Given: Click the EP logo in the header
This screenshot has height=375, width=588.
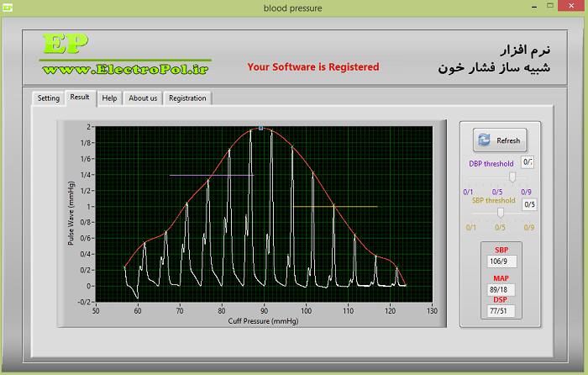Looking at the screenshot, I should (66, 44).
